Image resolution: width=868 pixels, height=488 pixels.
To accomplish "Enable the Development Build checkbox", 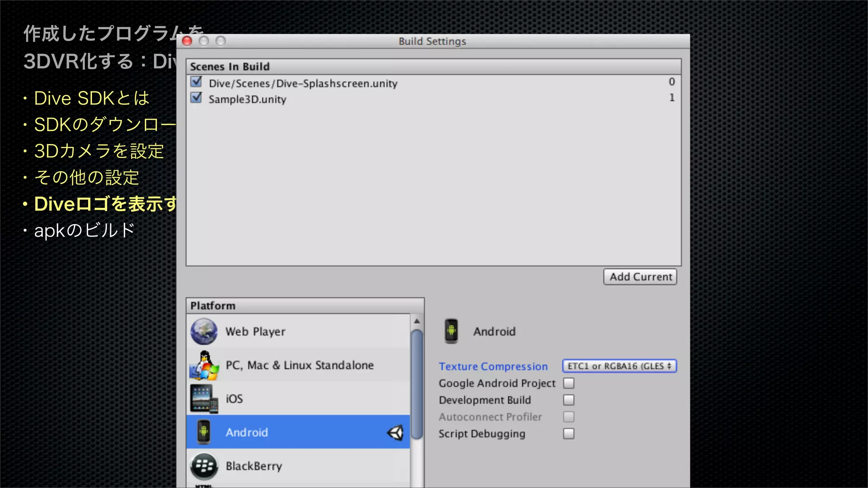I will tap(569, 400).
